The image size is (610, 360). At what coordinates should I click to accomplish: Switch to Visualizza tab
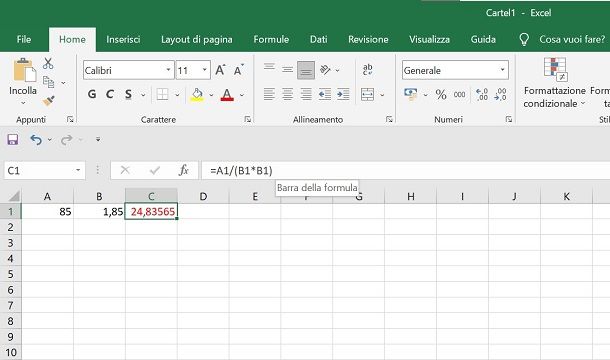[429, 39]
